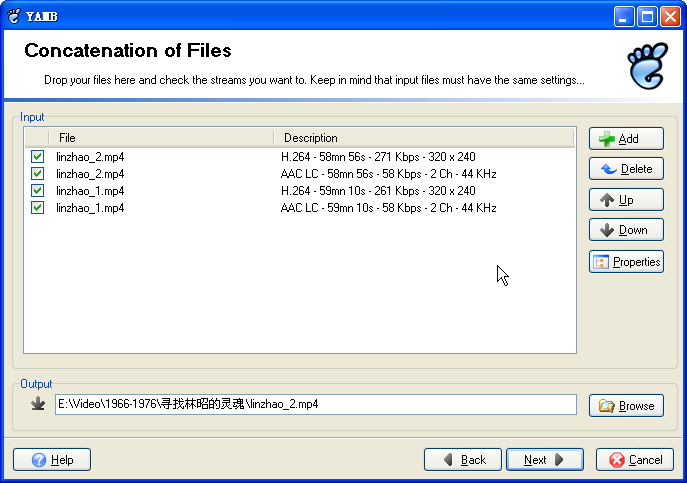Go Back to the previous step
This screenshot has height=483, width=687.
pyautogui.click(x=463, y=460)
